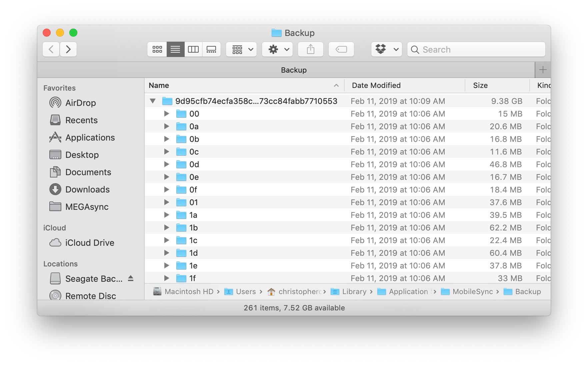Select the 0f folder row

(x=348, y=189)
